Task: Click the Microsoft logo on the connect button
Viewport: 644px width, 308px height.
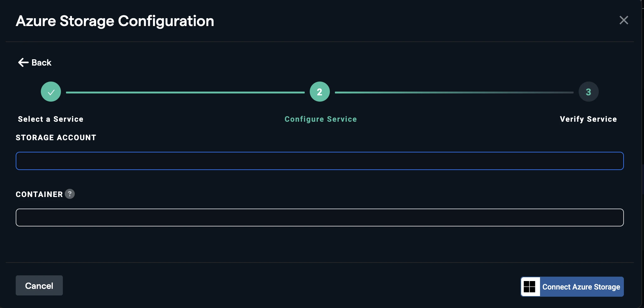Action: click(x=530, y=287)
